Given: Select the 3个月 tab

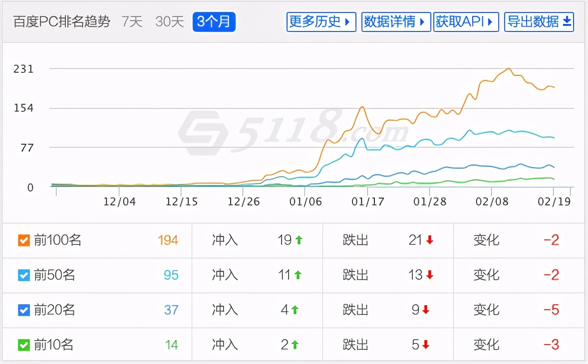Looking at the screenshot, I should [214, 22].
